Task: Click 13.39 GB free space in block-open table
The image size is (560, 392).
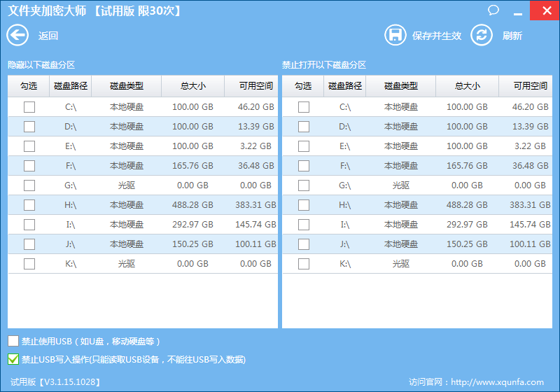Action: (530, 127)
